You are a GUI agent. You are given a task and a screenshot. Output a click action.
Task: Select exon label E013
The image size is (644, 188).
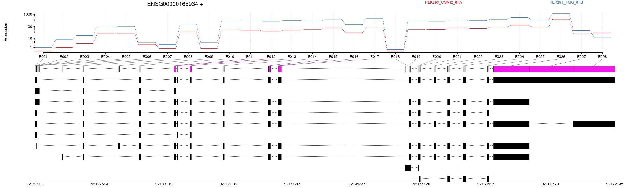292,57
